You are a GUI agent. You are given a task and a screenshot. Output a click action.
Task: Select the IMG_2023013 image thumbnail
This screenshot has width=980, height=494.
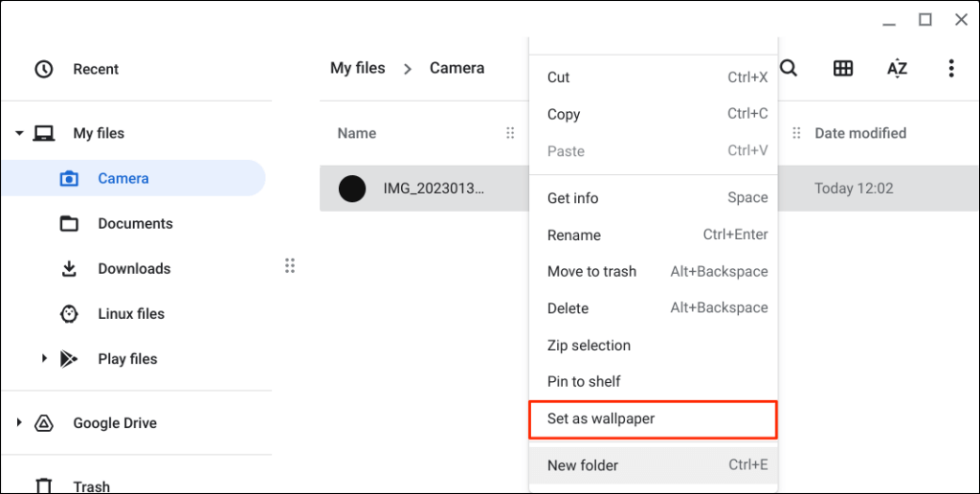tap(352, 189)
